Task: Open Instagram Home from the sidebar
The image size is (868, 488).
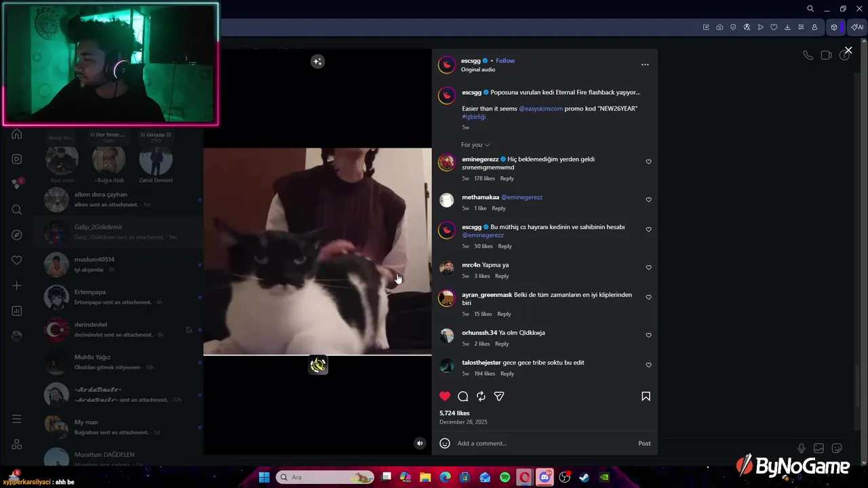Action: pyautogui.click(x=17, y=134)
